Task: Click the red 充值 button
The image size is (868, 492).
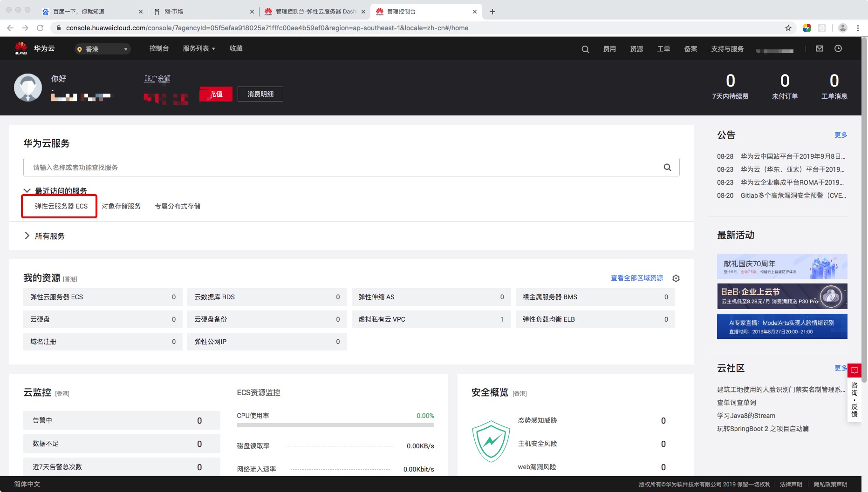Action: [x=216, y=94]
